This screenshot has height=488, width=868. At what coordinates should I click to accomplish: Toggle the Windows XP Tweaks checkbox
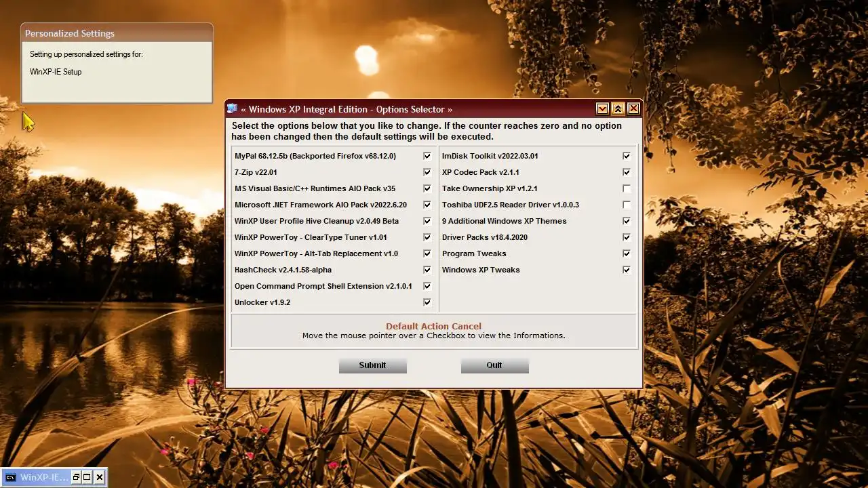(627, 270)
